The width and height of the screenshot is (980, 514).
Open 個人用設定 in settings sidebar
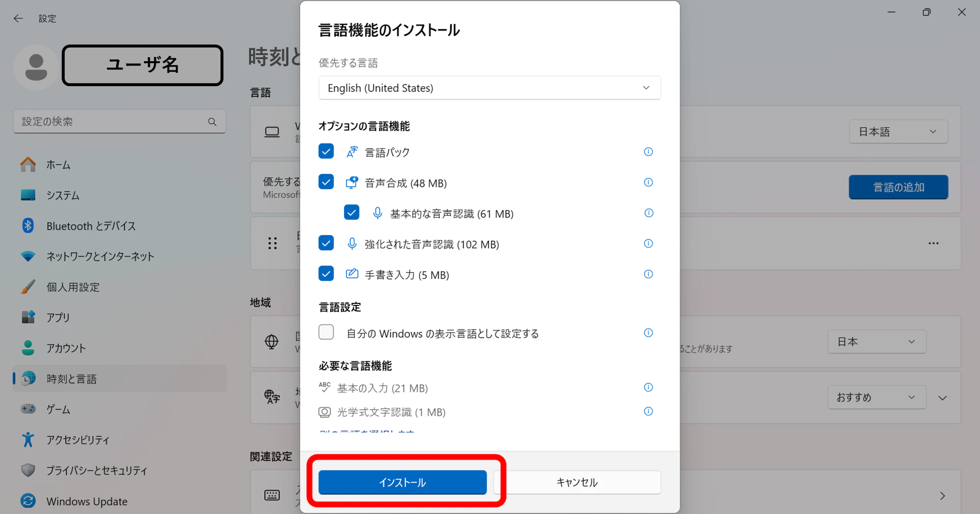(x=120, y=287)
